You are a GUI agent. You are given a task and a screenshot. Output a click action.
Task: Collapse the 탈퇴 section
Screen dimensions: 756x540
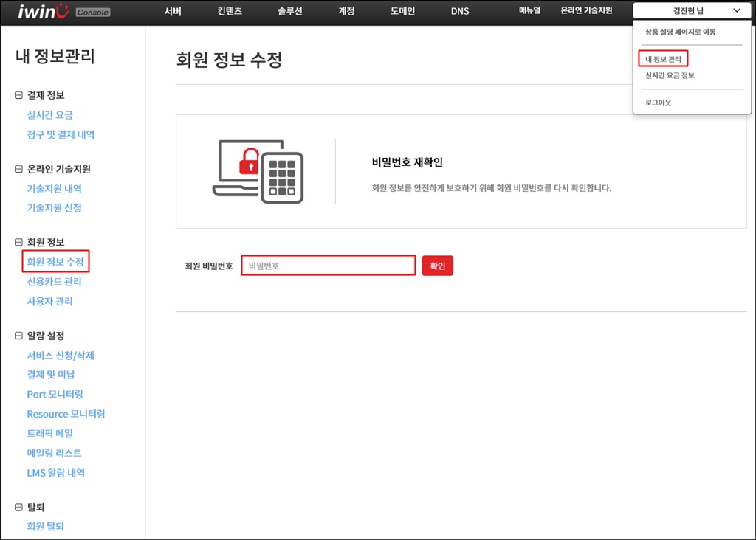(x=18, y=508)
